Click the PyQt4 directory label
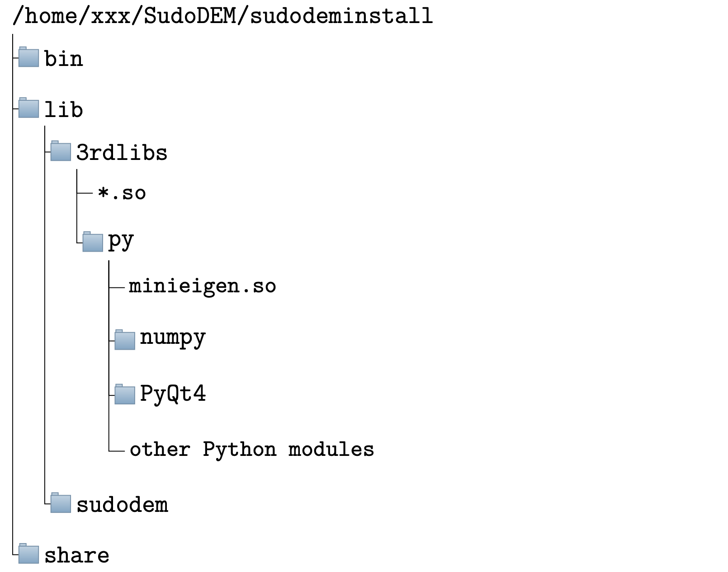The image size is (728, 572). (173, 394)
